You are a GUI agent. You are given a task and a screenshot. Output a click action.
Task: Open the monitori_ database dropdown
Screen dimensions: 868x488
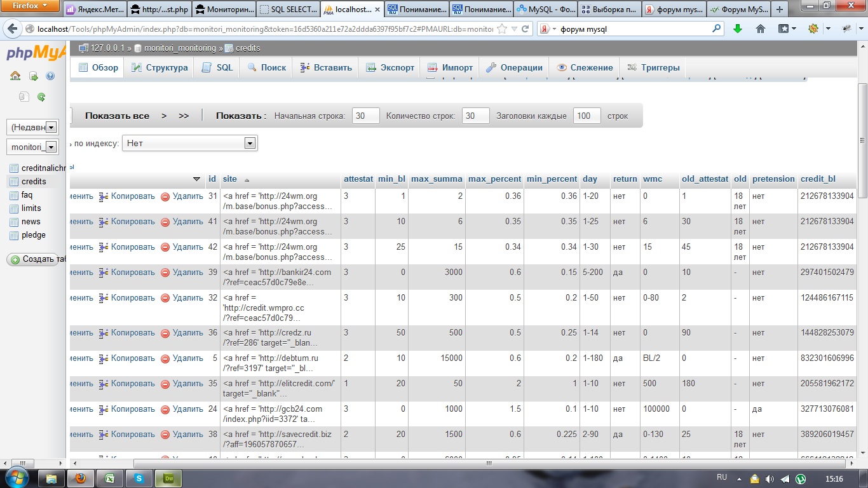pos(51,147)
